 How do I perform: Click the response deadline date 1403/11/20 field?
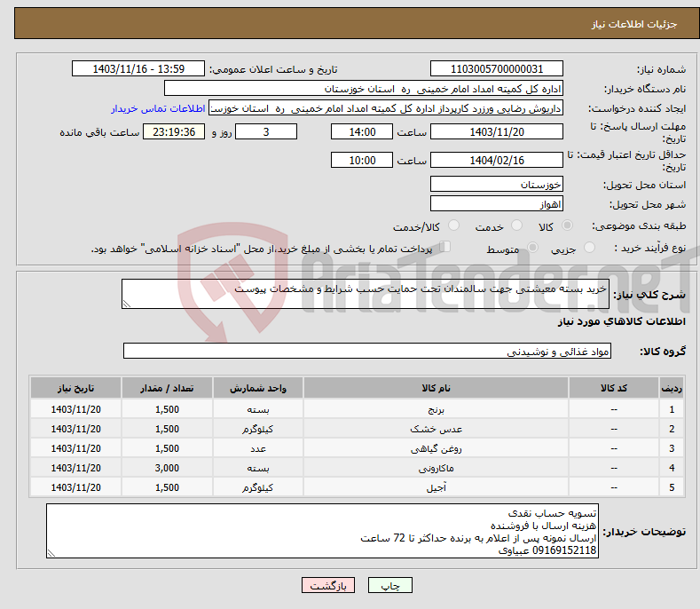pos(497,131)
